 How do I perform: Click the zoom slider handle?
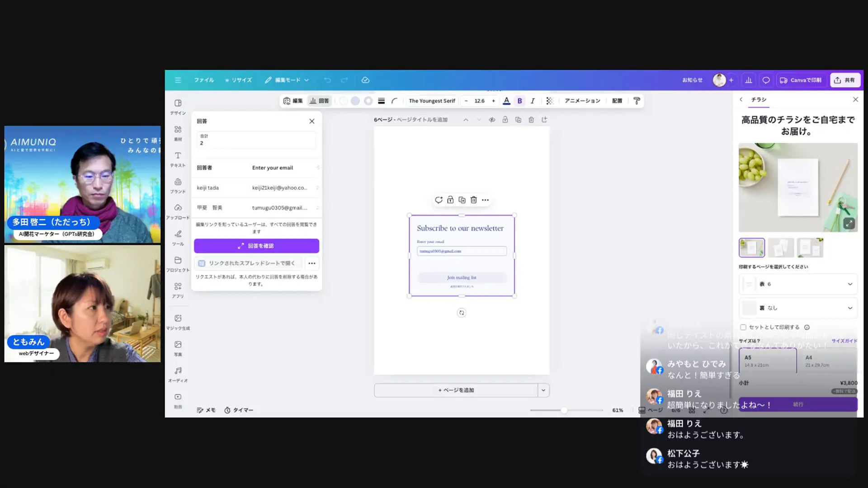564,410
